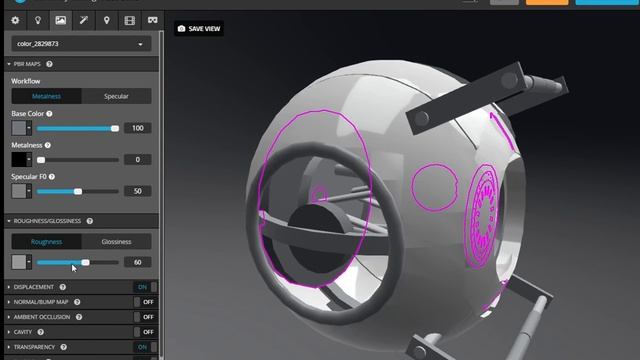The height and width of the screenshot is (360, 640).
Task: Click the Roughness swatch
Action: [x=19, y=262]
